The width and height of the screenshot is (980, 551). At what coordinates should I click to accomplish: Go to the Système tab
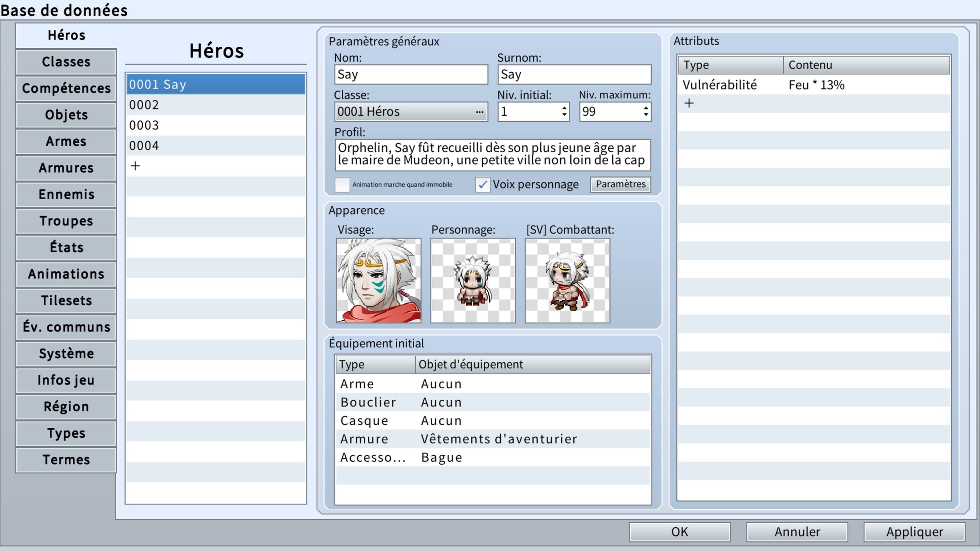click(x=66, y=354)
